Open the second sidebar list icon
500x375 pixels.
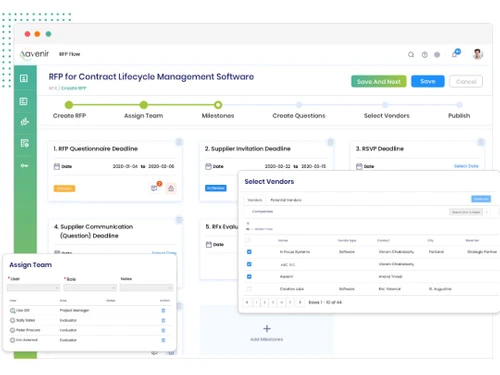24,101
